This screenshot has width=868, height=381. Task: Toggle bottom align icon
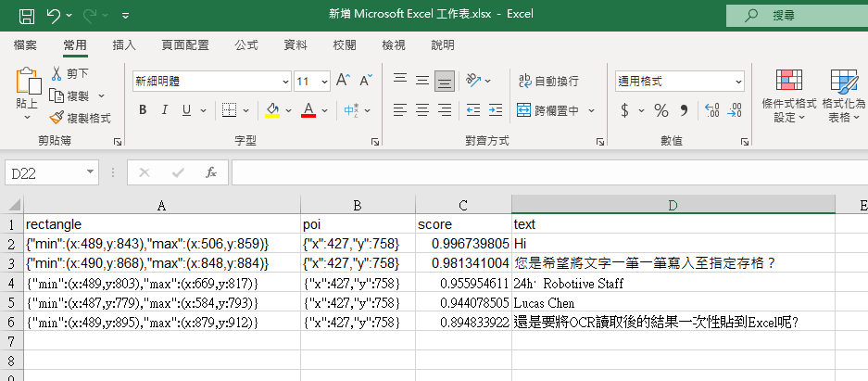click(445, 82)
